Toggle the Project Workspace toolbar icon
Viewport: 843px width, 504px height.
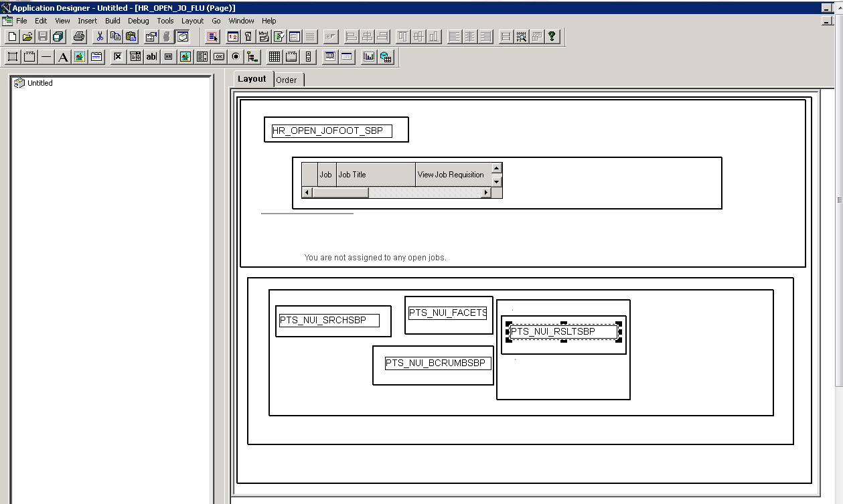(182, 36)
